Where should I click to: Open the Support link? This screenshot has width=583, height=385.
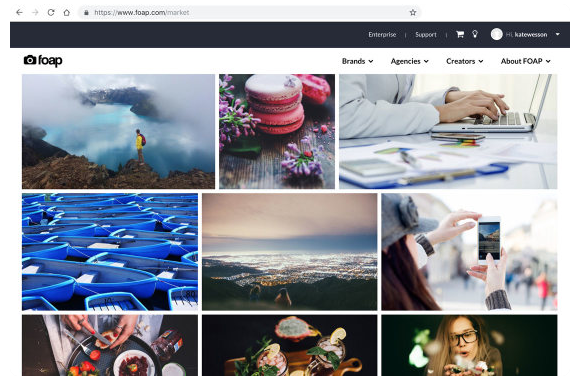point(426,35)
